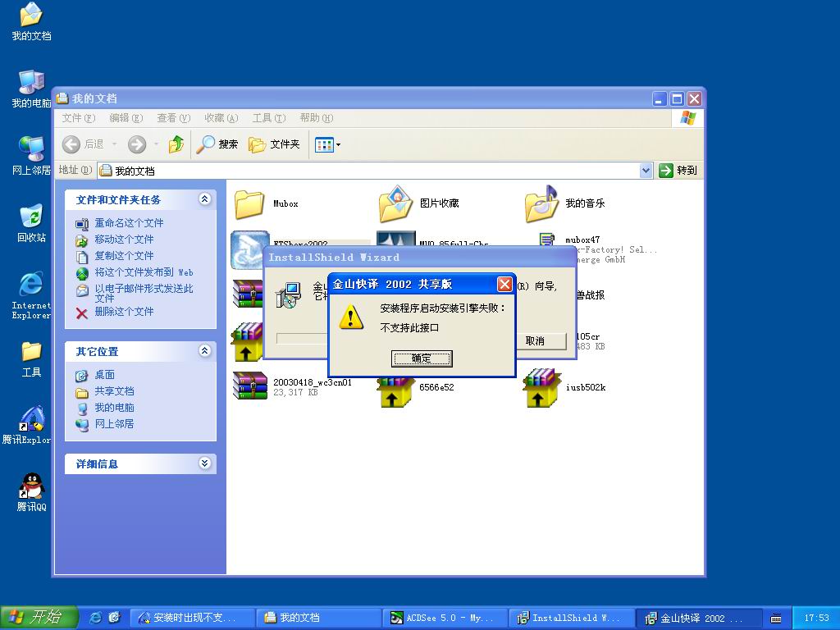
Task: Open the 工具 folder on the desktop
Action: (x=31, y=359)
